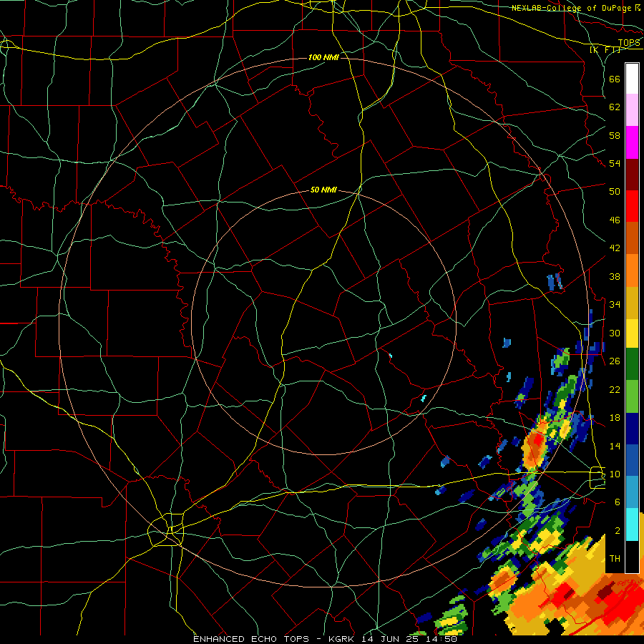Click the light pink swatch on the scale

pos(632,109)
